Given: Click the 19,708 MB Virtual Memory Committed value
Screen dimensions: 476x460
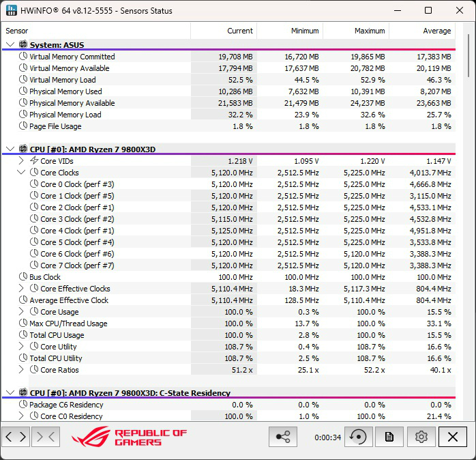Looking at the screenshot, I should tap(235, 57).
